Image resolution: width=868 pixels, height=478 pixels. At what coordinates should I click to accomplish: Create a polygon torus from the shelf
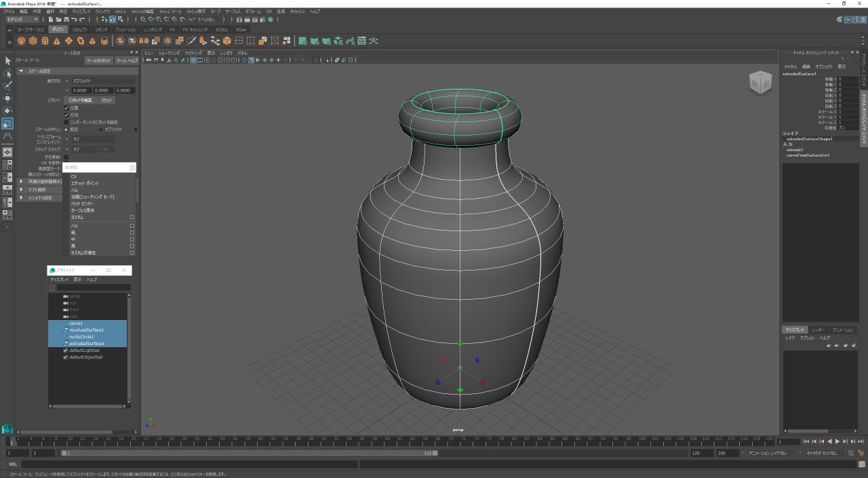coord(80,41)
